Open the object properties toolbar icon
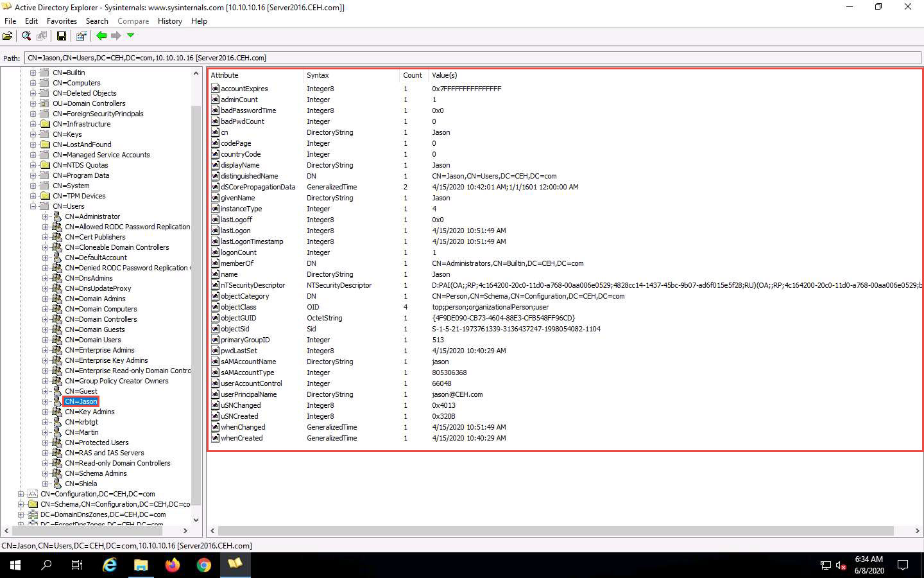This screenshot has height=578, width=924. [x=81, y=36]
